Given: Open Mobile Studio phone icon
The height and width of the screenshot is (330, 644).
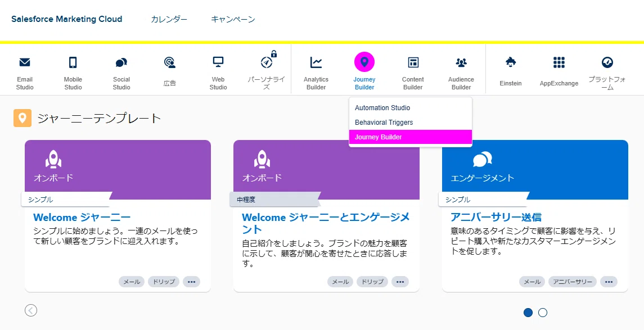Looking at the screenshot, I should point(73,62).
